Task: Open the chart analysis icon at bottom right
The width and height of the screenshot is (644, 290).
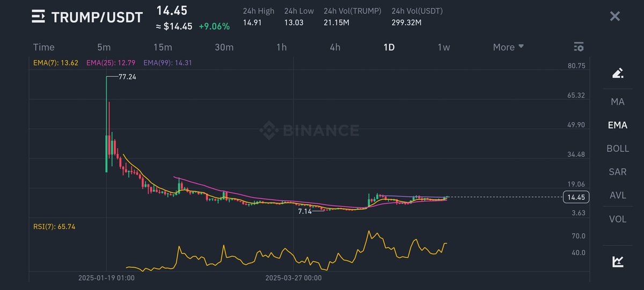Action: [618, 262]
